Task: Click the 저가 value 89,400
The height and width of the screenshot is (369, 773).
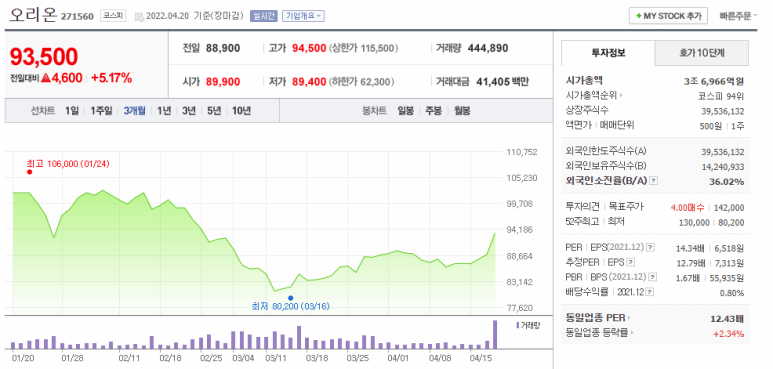Action: pos(309,82)
